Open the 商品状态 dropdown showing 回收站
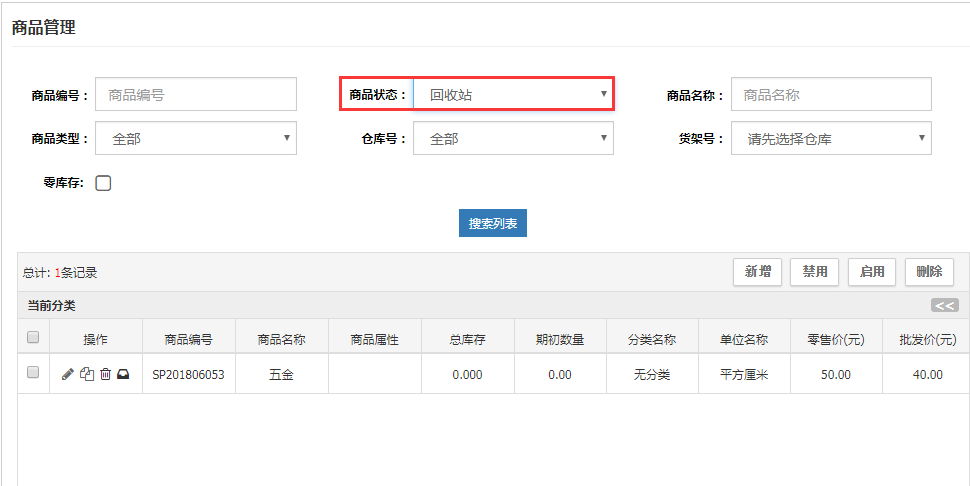This screenshot has width=970, height=486. pyautogui.click(x=513, y=95)
